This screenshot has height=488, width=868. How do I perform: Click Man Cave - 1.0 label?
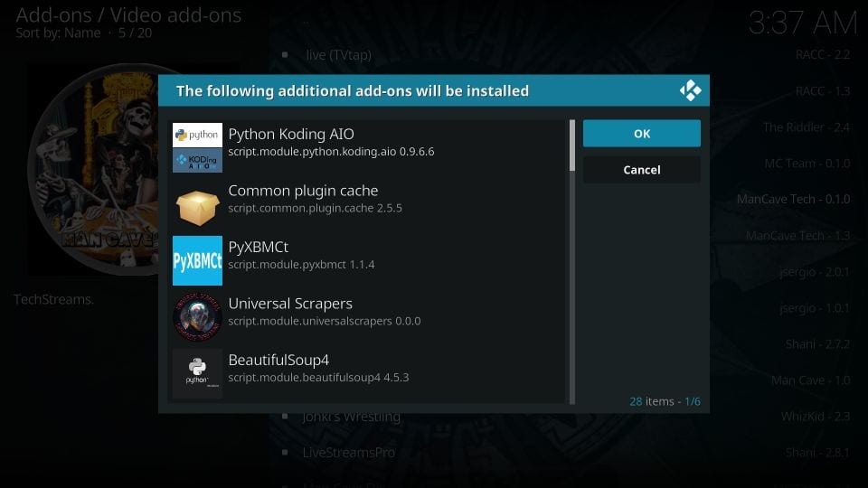pyautogui.click(x=810, y=380)
